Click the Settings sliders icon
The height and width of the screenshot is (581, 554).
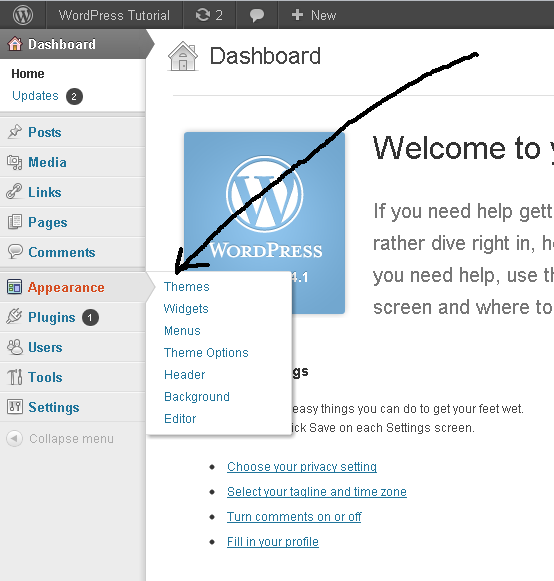coord(15,406)
